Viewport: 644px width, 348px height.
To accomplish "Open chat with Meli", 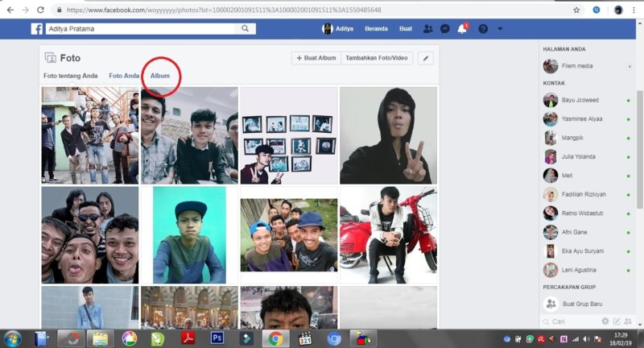I will tap(568, 176).
